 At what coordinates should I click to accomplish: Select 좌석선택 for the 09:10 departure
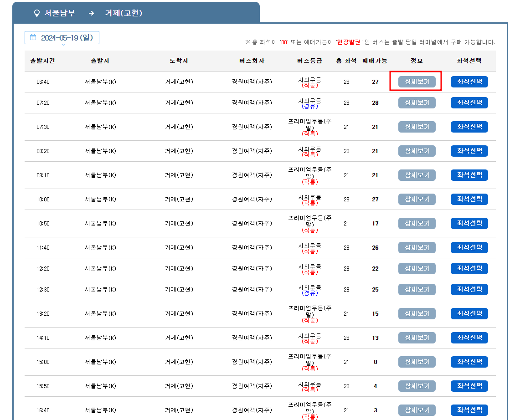469,175
